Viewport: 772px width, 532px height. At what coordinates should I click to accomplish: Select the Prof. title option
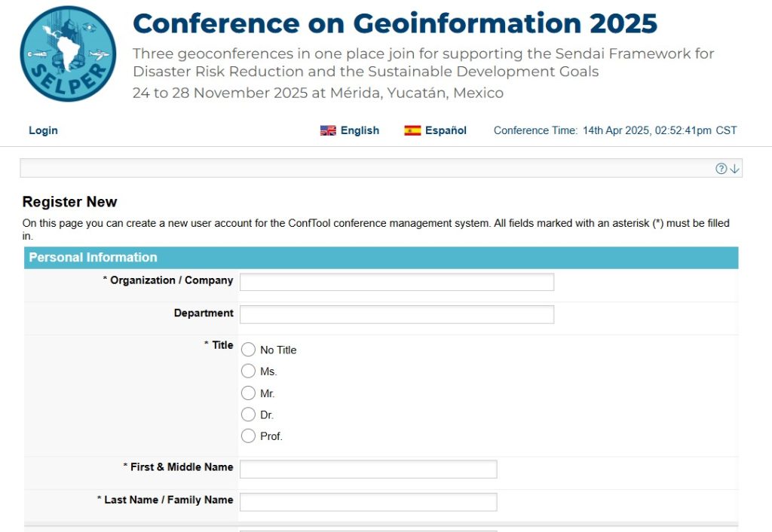point(249,436)
